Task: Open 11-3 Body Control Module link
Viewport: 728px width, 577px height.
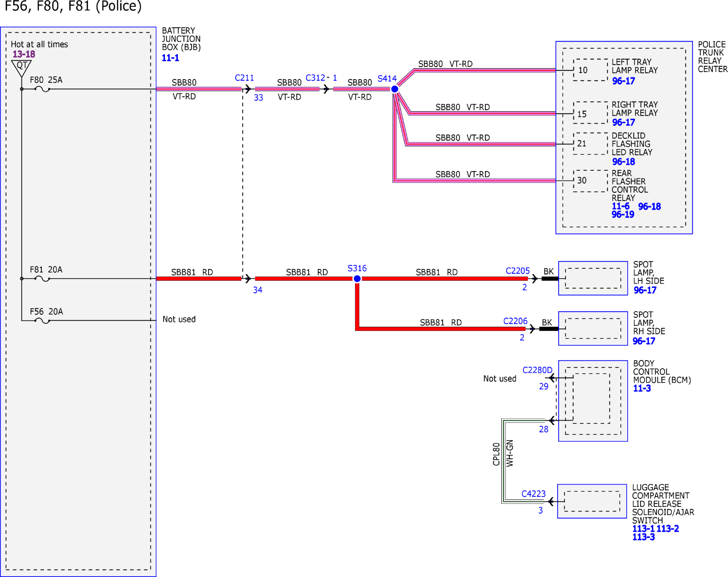Action: (x=642, y=388)
